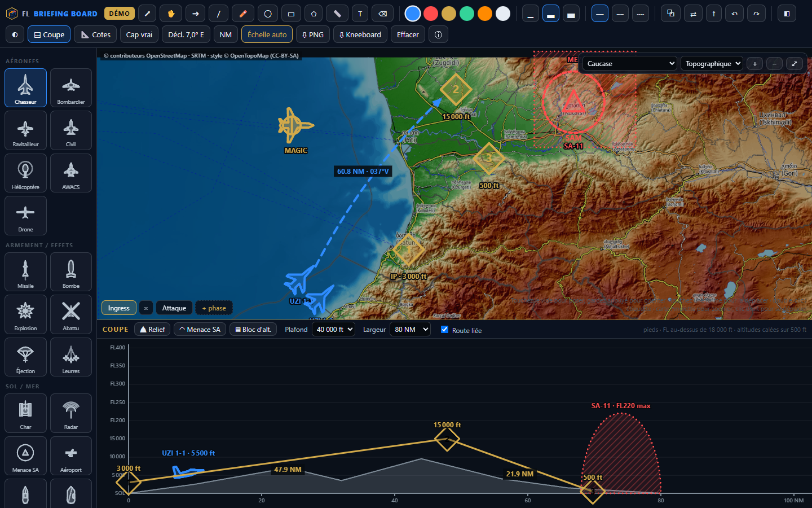Switch to the Attaque phase tab
This screenshot has width=812, height=508.
click(x=174, y=308)
